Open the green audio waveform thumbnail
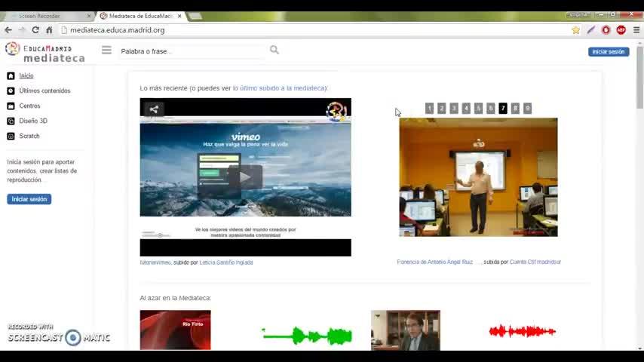Image resolution: width=644 pixels, height=362 pixels. (306, 336)
